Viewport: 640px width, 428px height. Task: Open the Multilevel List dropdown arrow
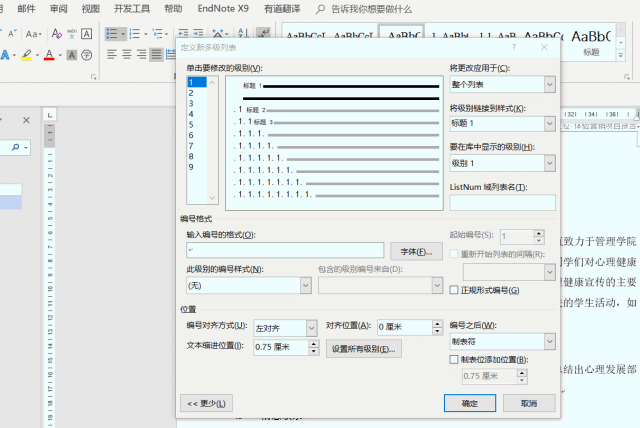[x=167, y=34]
